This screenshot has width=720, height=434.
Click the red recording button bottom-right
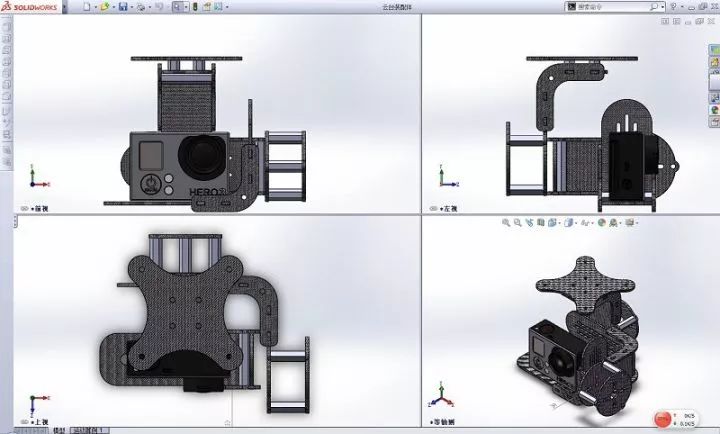663,419
